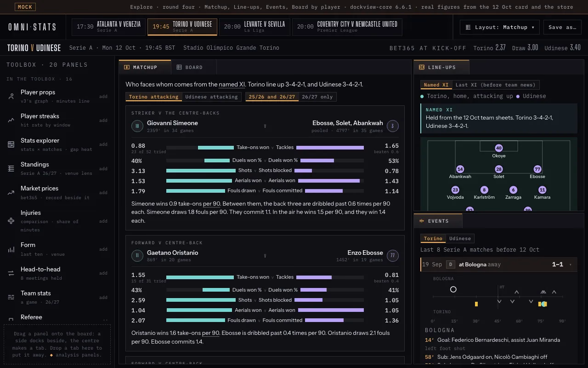The image size is (588, 368).
Task: Add the Player props panel
Action: coord(103,97)
